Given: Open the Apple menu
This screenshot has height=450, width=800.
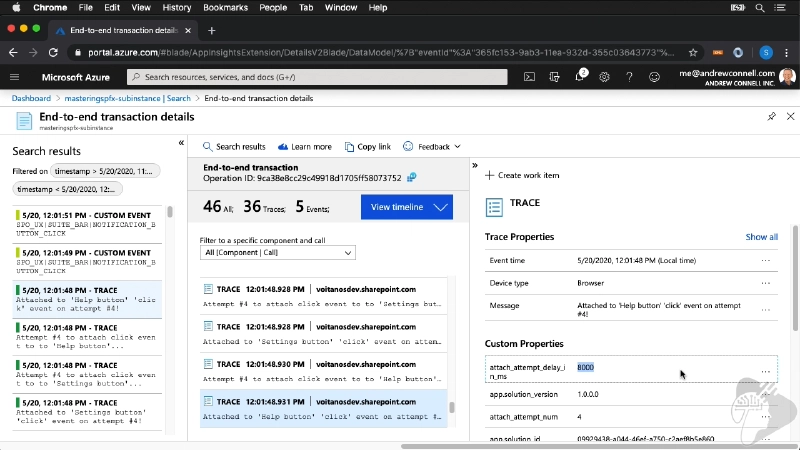Looking at the screenshot, I should point(16,8).
